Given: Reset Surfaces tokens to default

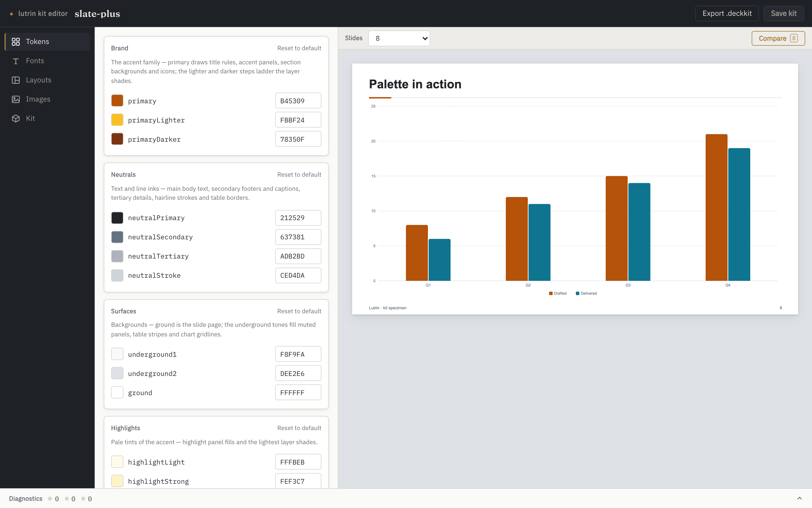Looking at the screenshot, I should point(299,311).
